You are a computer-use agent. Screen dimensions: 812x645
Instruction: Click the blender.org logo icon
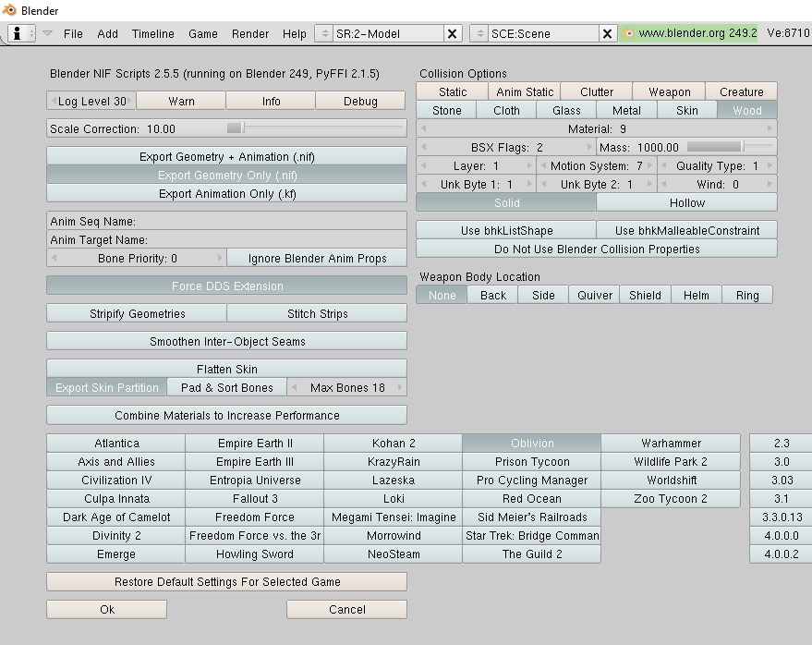(628, 33)
